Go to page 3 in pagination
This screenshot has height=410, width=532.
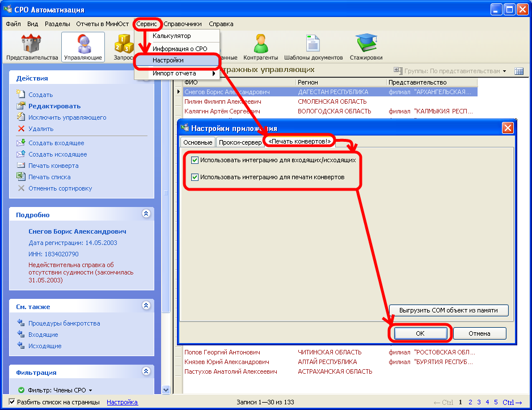[478, 402]
